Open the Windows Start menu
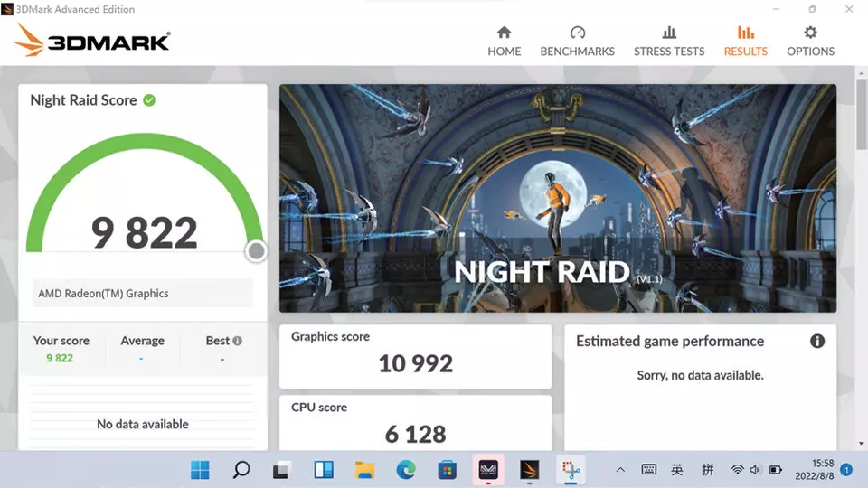 point(200,470)
